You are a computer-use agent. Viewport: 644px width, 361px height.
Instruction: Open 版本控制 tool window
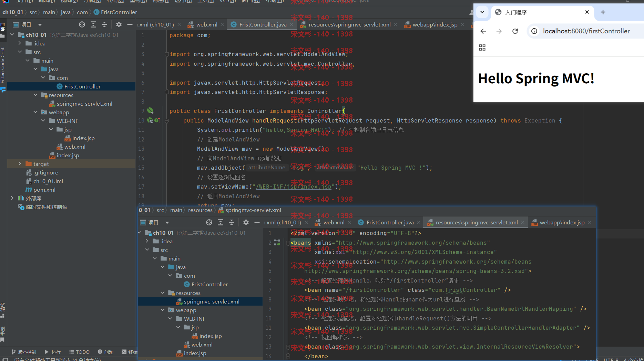24,352
